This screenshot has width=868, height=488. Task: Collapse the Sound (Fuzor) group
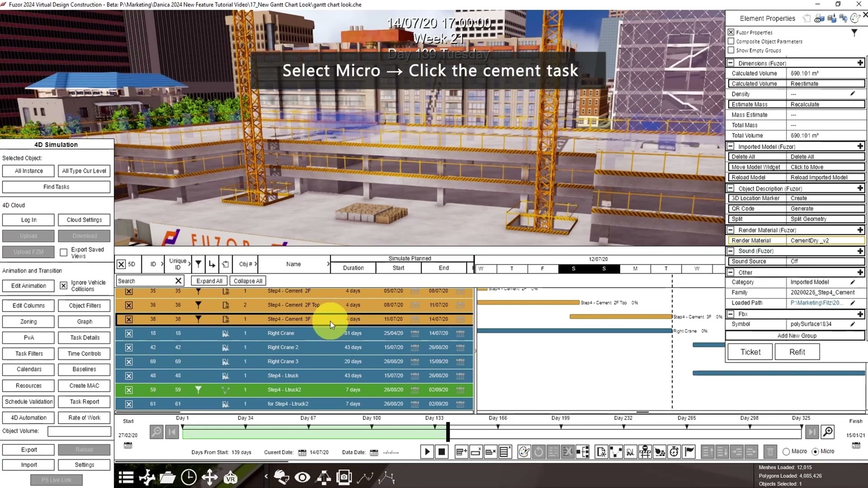click(731, 251)
